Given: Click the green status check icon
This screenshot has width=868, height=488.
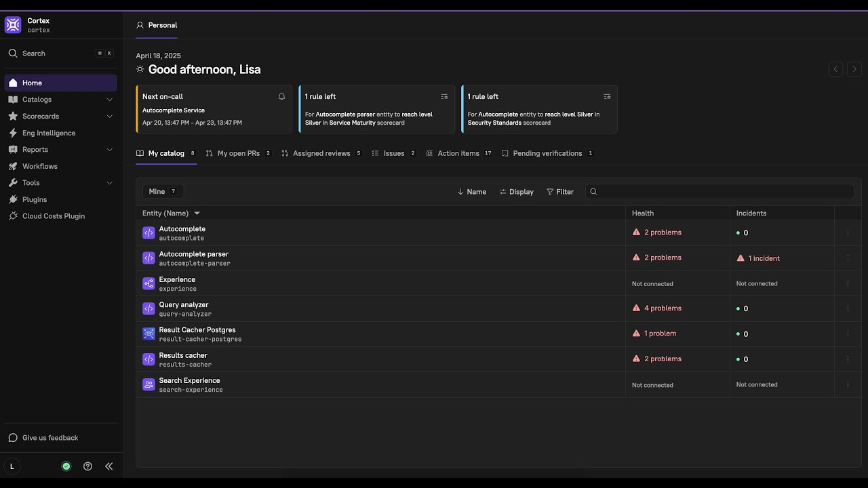Looking at the screenshot, I should click(x=66, y=466).
